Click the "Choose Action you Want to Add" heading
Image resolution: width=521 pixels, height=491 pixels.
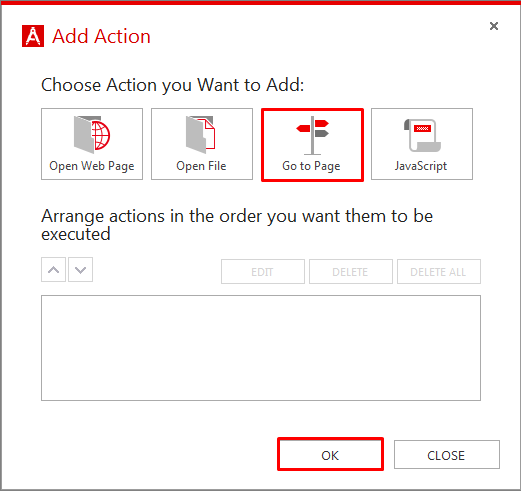pos(173,85)
